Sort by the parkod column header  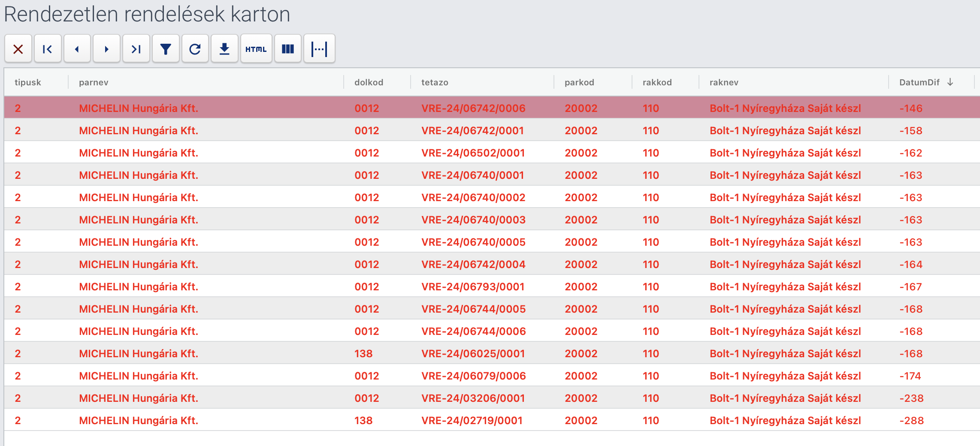[x=579, y=82]
